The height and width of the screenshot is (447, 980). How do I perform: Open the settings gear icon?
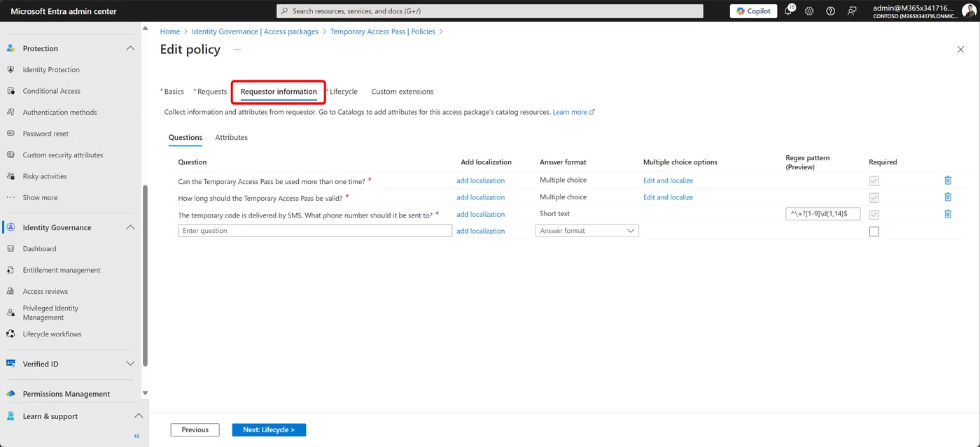click(x=809, y=11)
